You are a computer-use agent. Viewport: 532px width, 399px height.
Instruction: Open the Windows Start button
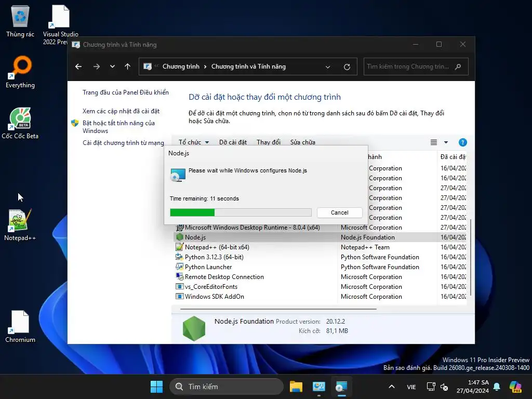click(156, 387)
